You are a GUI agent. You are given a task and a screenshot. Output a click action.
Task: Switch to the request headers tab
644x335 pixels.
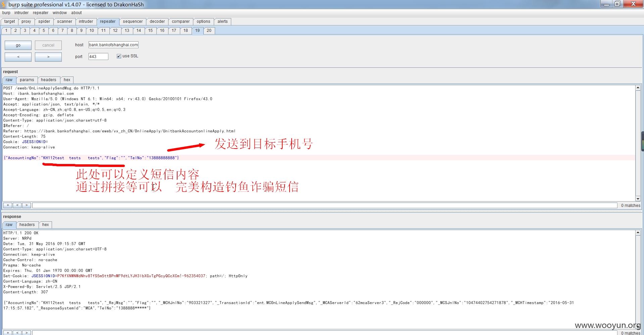[x=49, y=80]
